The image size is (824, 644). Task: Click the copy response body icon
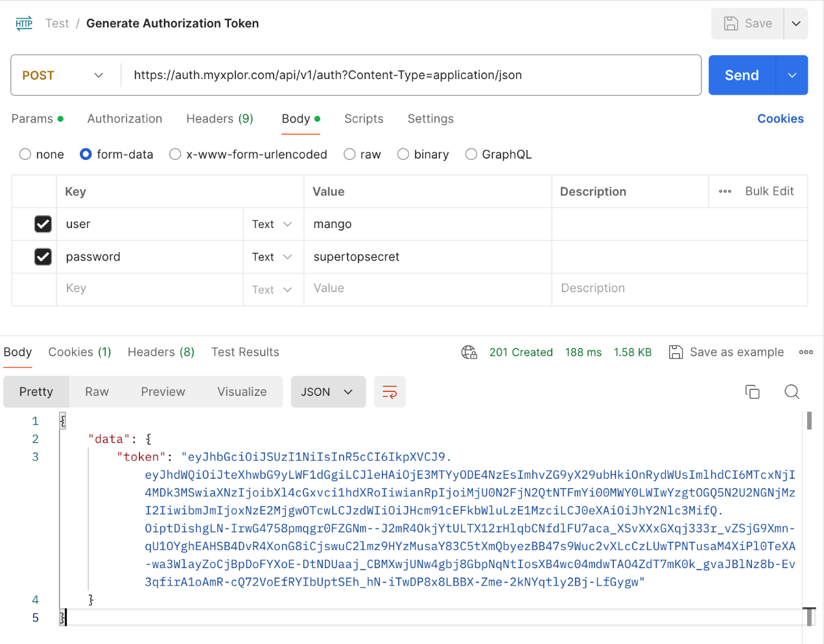[x=753, y=392]
